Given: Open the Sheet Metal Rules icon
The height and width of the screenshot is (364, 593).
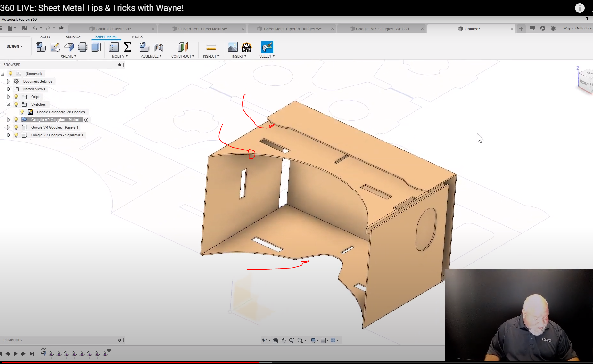Looking at the screenshot, I should pyautogui.click(x=114, y=47).
